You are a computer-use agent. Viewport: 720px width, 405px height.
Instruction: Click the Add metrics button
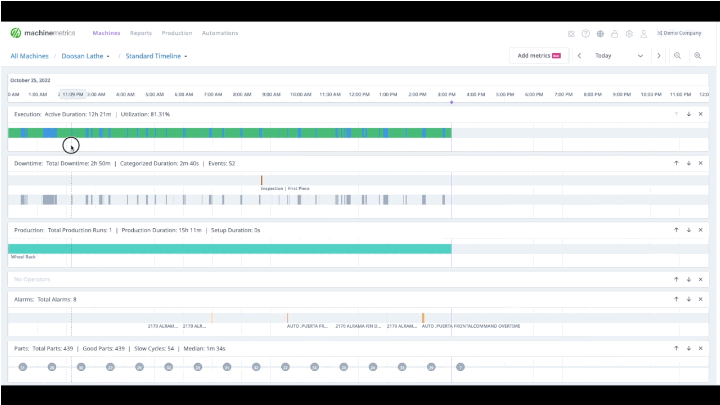[x=539, y=56]
